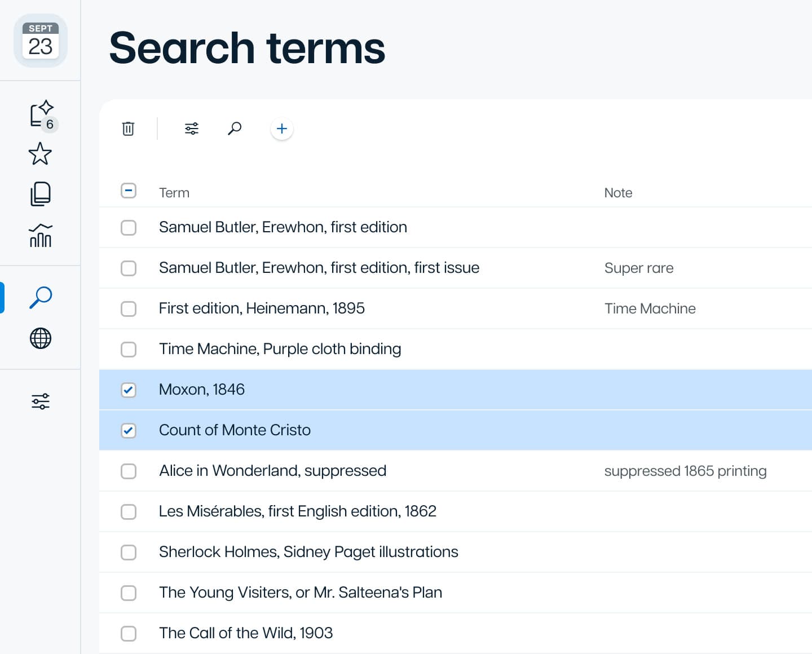
Task: Check the 'First edition, Heinemann, 1895' checkbox
Action: click(129, 309)
